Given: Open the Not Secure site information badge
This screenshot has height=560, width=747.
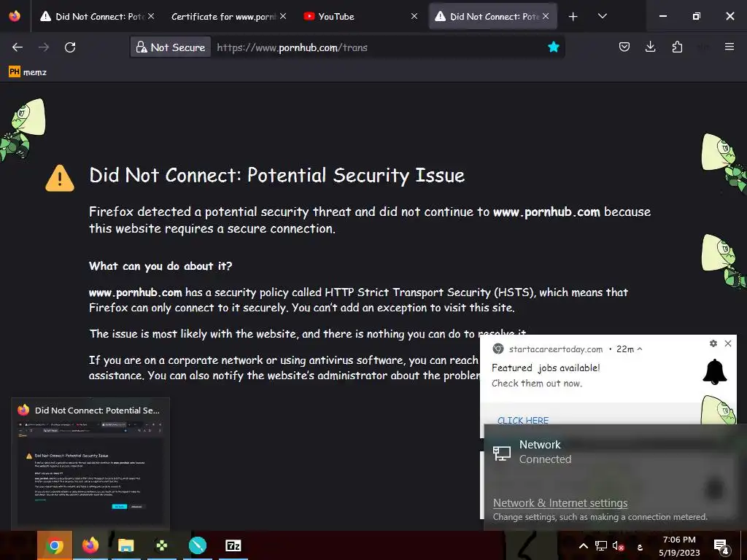Looking at the screenshot, I should pos(171,47).
